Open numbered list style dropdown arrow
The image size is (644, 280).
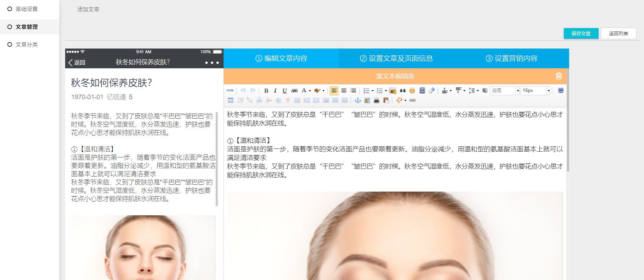click(x=372, y=91)
